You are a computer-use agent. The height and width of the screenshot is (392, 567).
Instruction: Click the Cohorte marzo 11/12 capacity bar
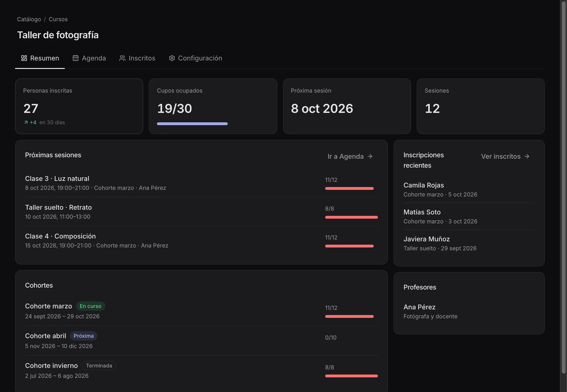[x=349, y=317]
